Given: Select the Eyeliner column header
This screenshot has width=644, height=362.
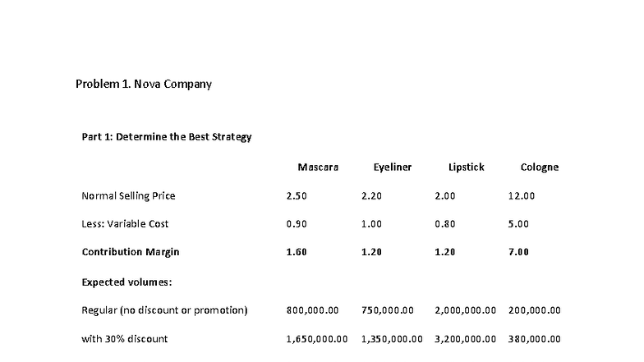Looking at the screenshot, I should coord(392,167).
